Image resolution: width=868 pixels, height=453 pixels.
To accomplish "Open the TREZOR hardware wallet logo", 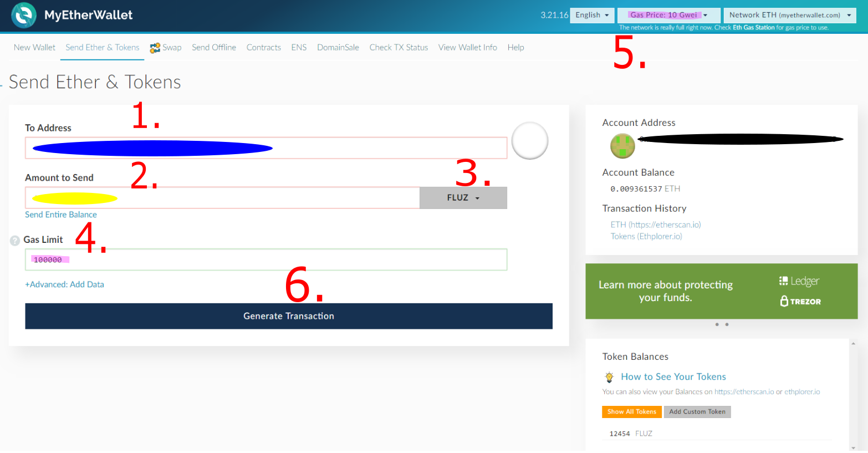I will click(x=800, y=301).
